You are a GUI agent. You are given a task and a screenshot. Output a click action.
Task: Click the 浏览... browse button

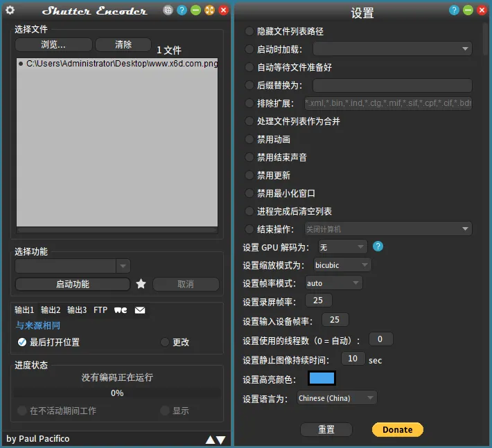[x=53, y=44]
